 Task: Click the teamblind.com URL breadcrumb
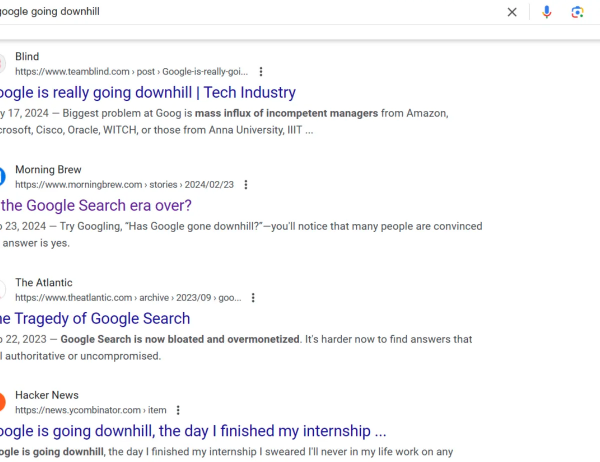[131, 72]
